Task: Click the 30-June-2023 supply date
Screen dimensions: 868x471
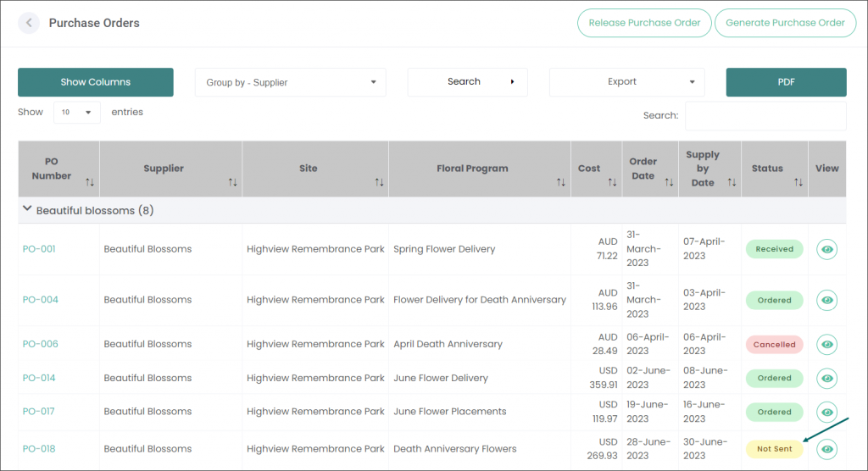Action: (x=704, y=449)
